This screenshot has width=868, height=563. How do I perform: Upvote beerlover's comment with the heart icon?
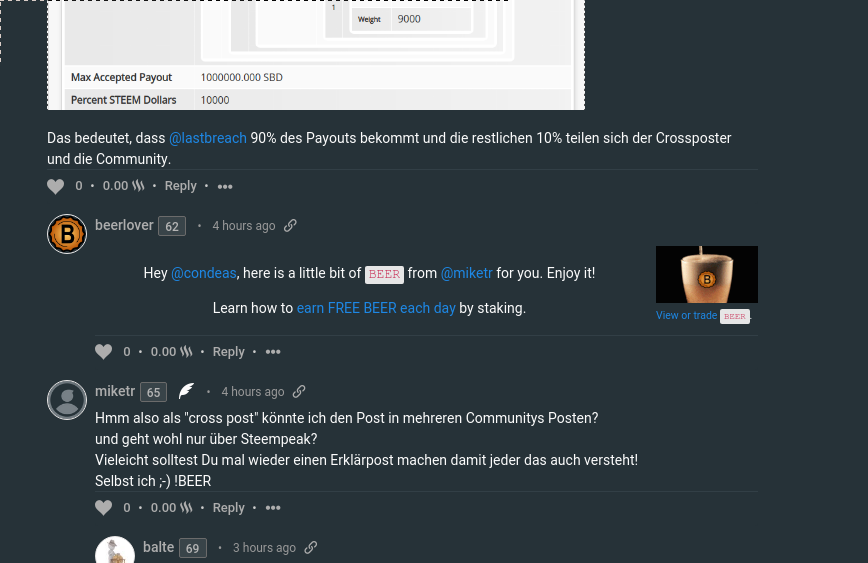104,352
